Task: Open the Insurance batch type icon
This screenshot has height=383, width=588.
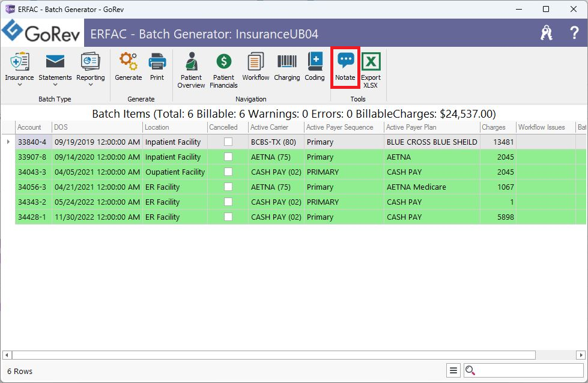Action: pyautogui.click(x=19, y=61)
